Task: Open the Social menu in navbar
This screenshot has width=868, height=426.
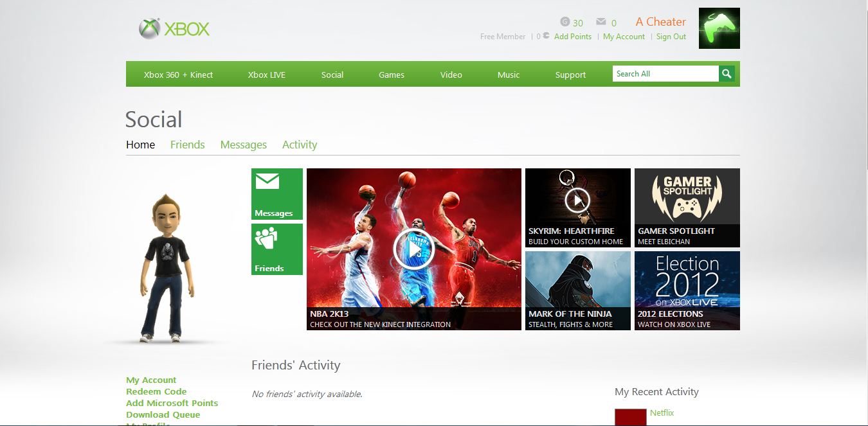Action: coord(332,75)
